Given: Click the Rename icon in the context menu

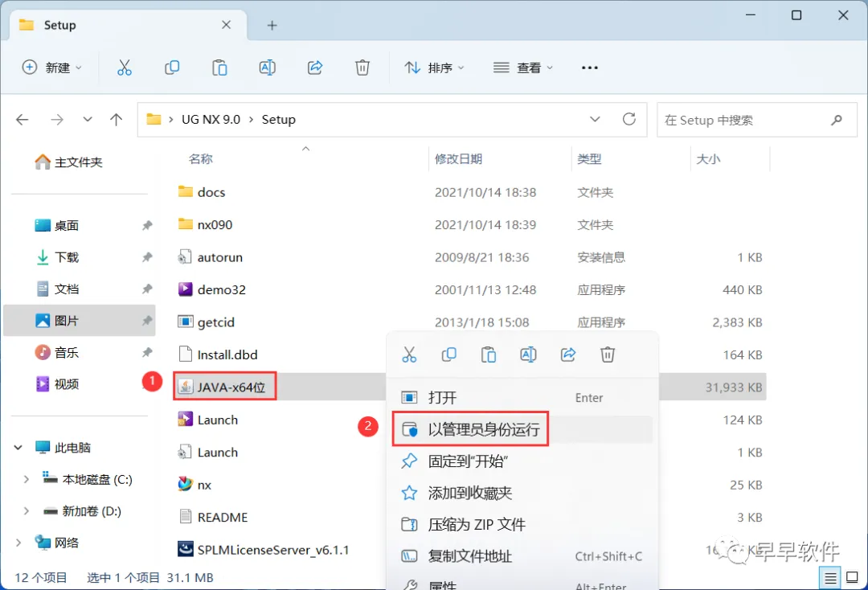Looking at the screenshot, I should [528, 354].
